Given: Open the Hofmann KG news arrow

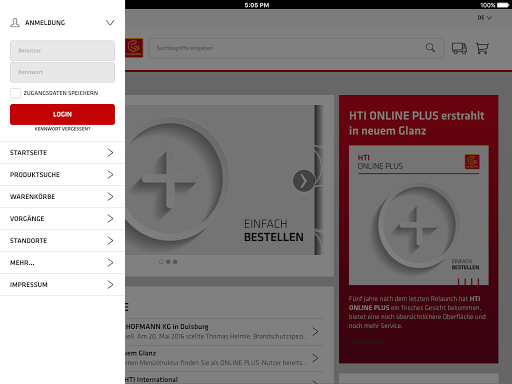Looking at the screenshot, I should click(x=315, y=331).
